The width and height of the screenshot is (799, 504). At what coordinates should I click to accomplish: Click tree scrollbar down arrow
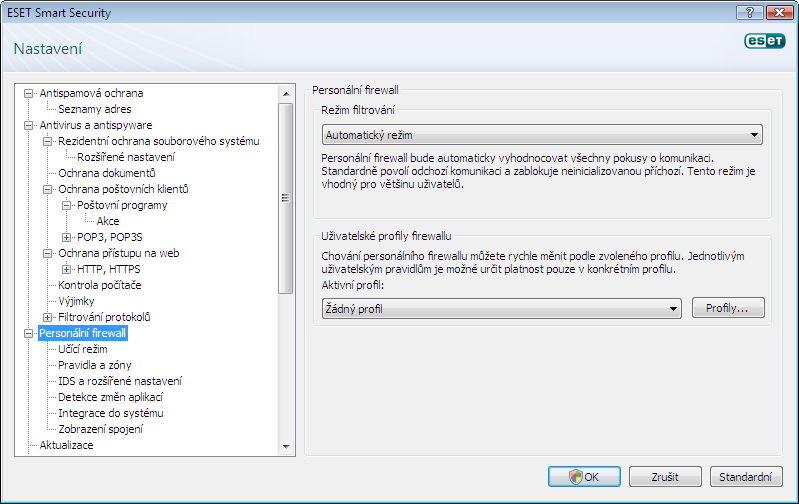click(286, 446)
